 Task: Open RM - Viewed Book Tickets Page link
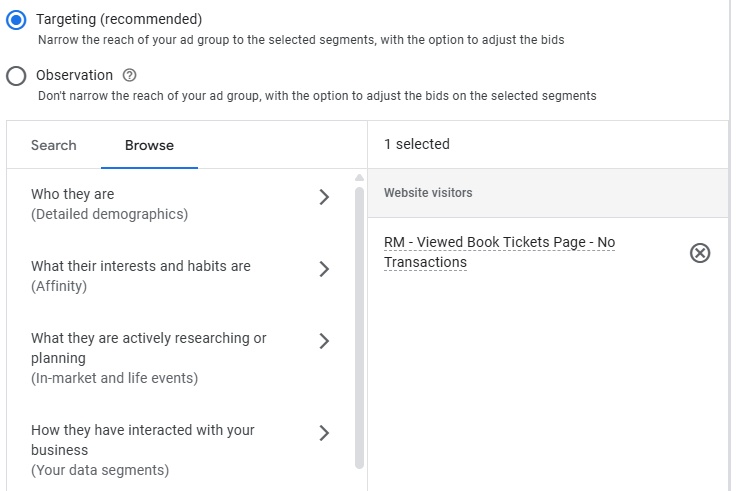click(x=499, y=252)
